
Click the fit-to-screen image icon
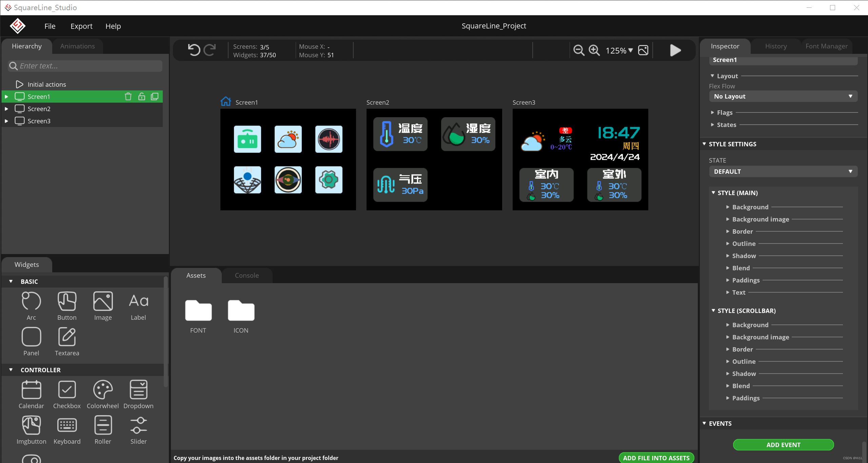click(x=643, y=50)
